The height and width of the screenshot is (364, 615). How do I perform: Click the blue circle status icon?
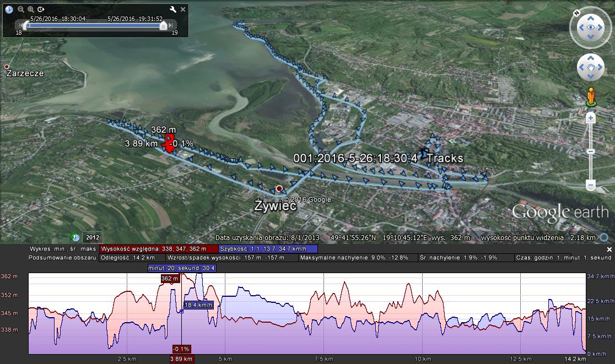pyautogui.click(x=605, y=237)
